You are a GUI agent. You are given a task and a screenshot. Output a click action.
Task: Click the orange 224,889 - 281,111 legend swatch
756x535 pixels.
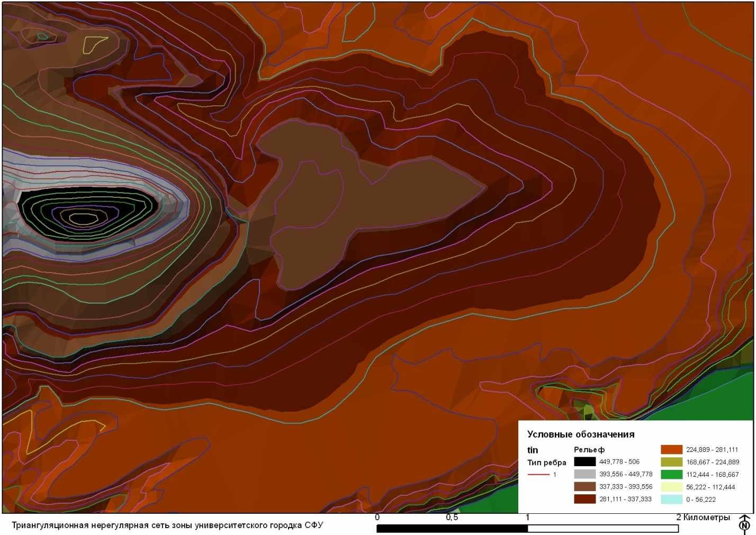671,449
